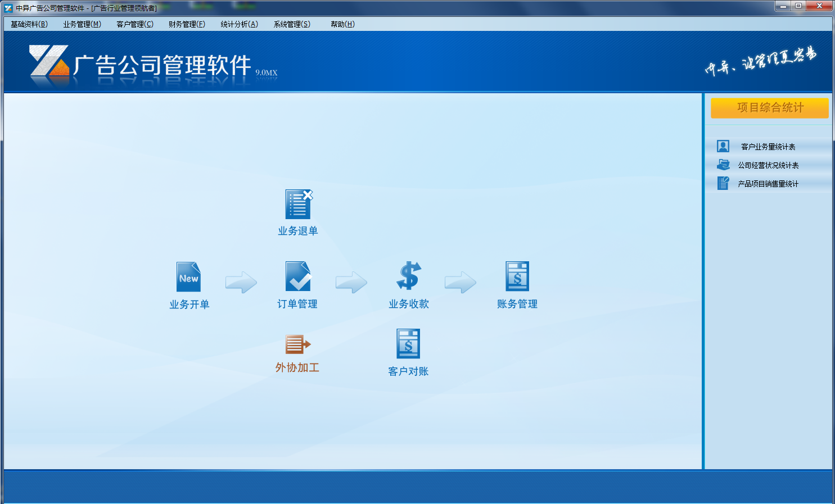Viewport: 835px width, 504px height.
Task: Open the 业务管理(M) menu
Action: pyautogui.click(x=82, y=24)
